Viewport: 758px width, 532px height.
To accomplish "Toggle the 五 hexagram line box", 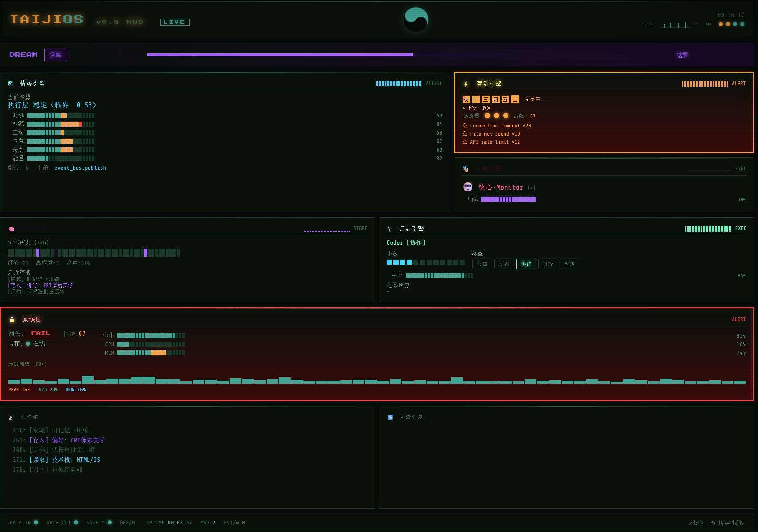I will [x=505, y=99].
